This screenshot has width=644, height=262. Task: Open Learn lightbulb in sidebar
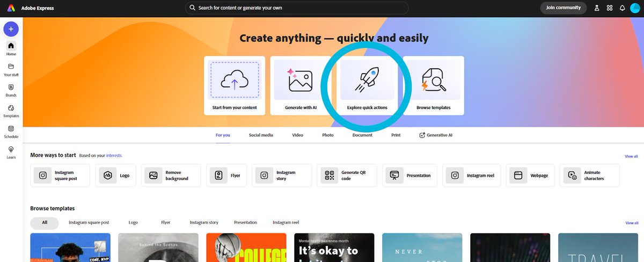tap(11, 152)
